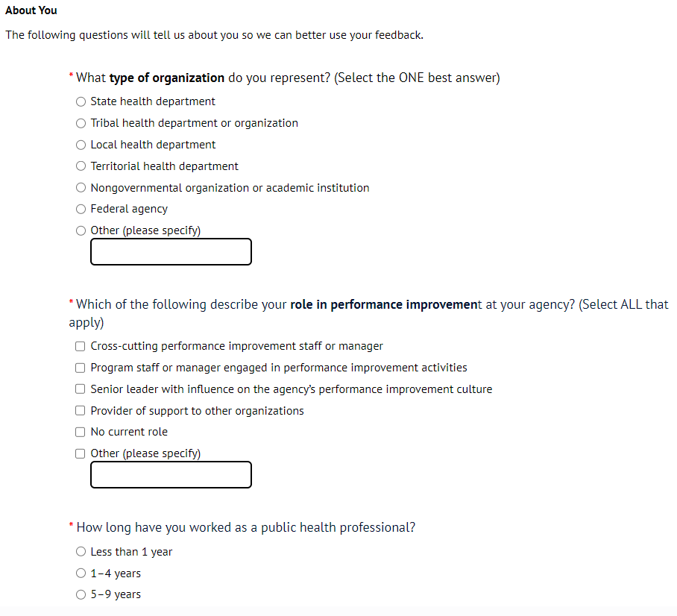Select Local health department option
The width and height of the screenshot is (677, 616).
[x=81, y=145]
